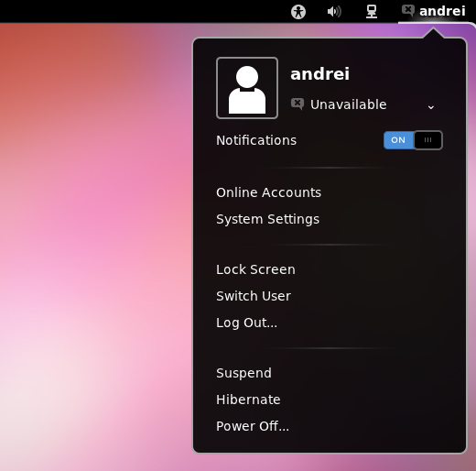Screen dimensions: 476x471
Task: Select Power Off... at the menu bottom
Action: tap(253, 426)
